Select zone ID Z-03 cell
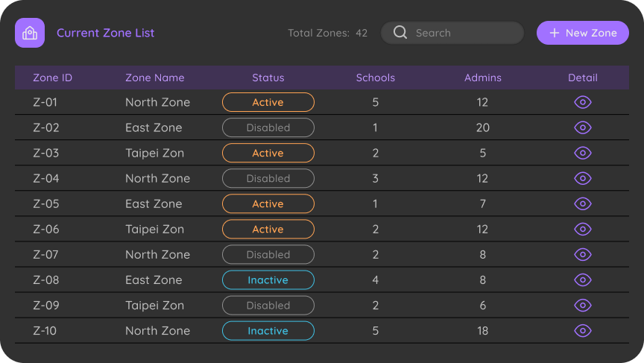644x363 pixels. [46, 153]
